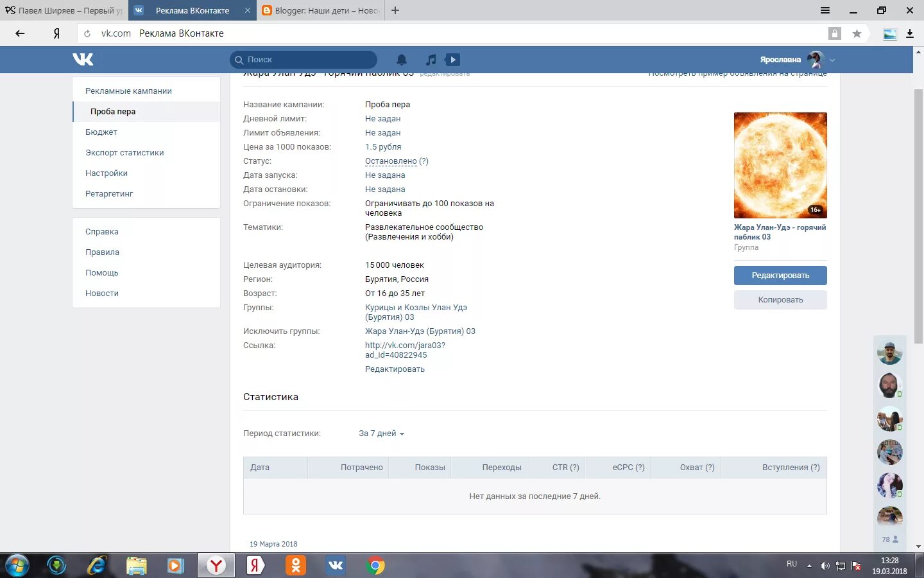The width and height of the screenshot is (924, 578).
Task: Click Дата запуска Не задана value
Action: 385,175
